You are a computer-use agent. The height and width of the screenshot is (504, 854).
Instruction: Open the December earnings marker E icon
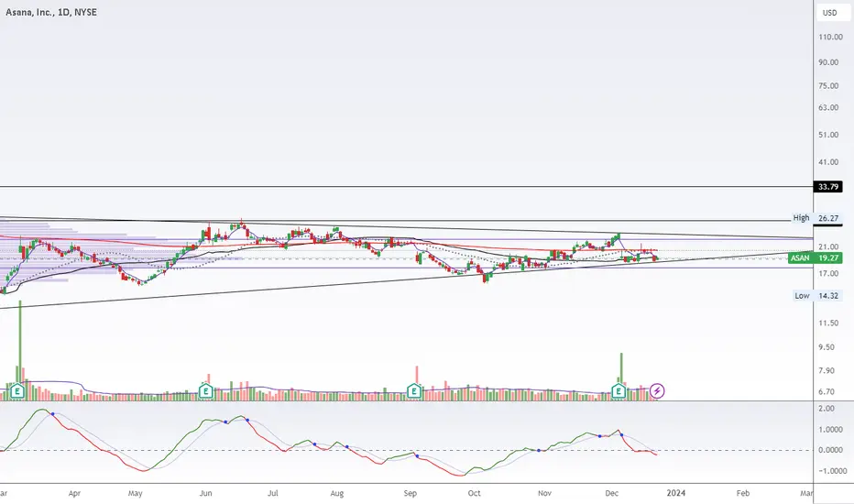[x=619, y=390]
